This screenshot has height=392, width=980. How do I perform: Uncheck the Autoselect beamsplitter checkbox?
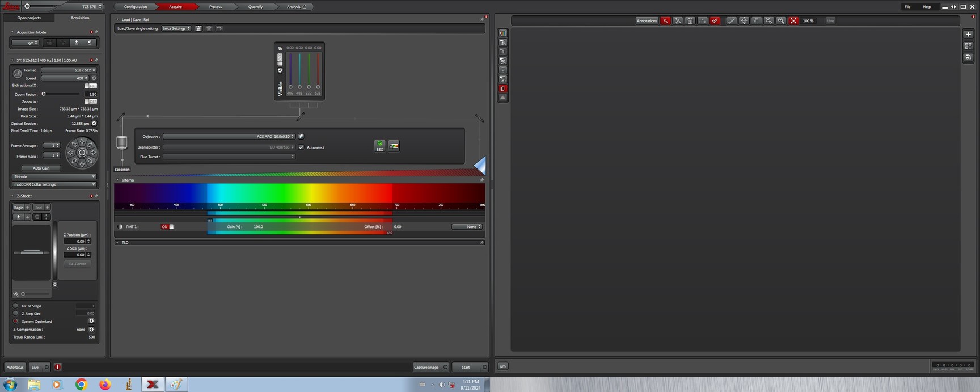pos(301,147)
